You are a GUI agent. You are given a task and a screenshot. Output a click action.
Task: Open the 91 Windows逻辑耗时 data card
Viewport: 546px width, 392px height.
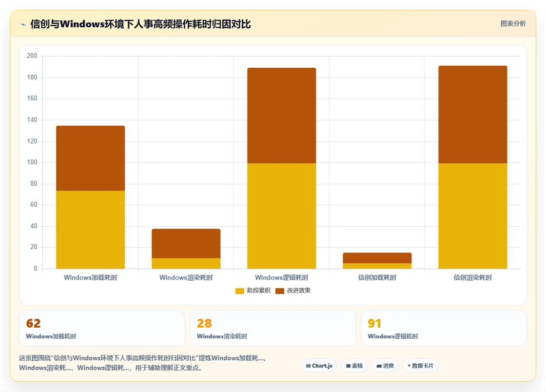click(444, 328)
